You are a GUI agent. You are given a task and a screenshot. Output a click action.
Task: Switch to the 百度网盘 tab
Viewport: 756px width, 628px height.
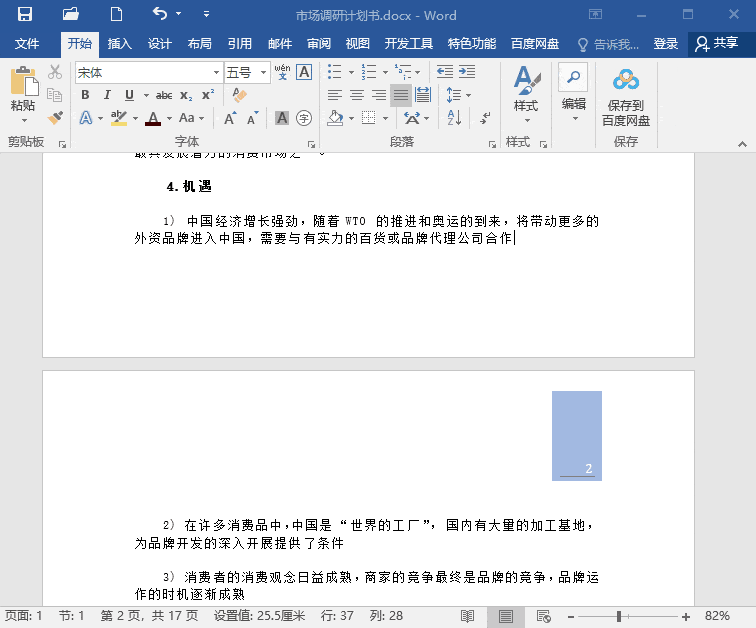click(x=535, y=44)
